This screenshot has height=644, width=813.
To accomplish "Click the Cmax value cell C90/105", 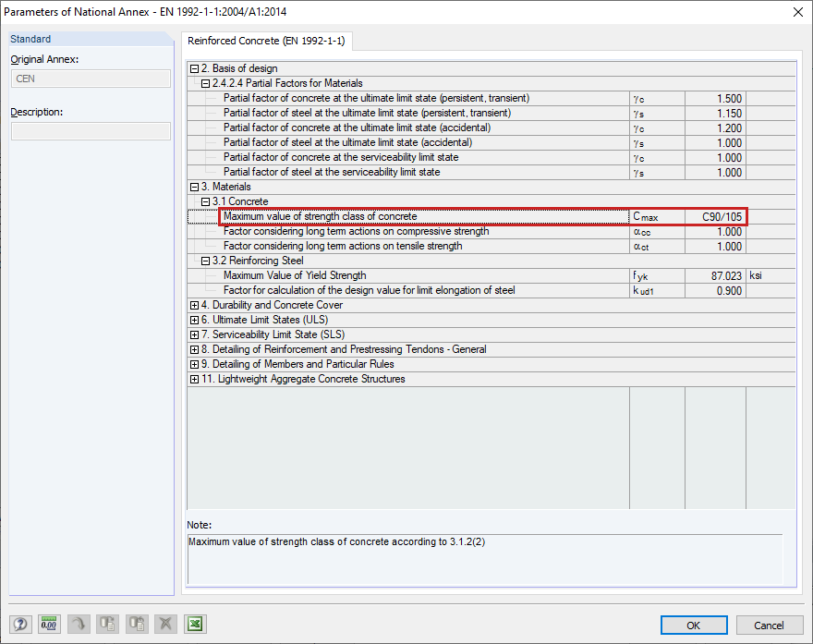I will [715, 217].
